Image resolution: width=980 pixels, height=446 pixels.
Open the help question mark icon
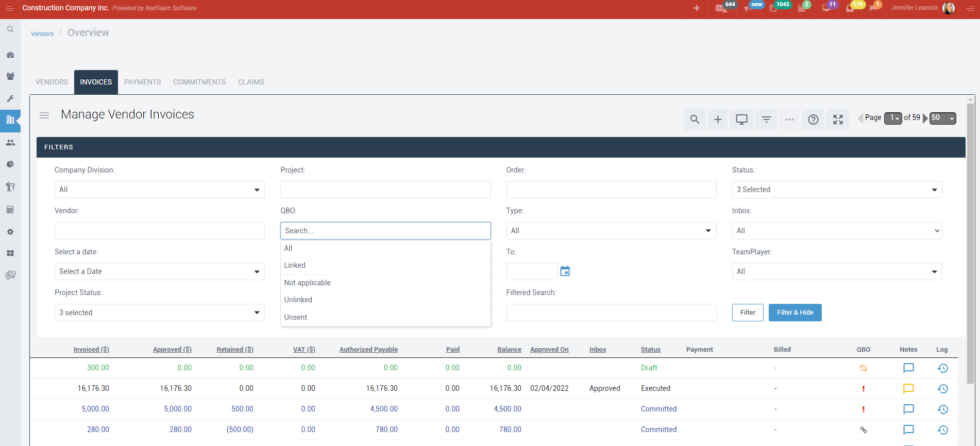coord(813,119)
